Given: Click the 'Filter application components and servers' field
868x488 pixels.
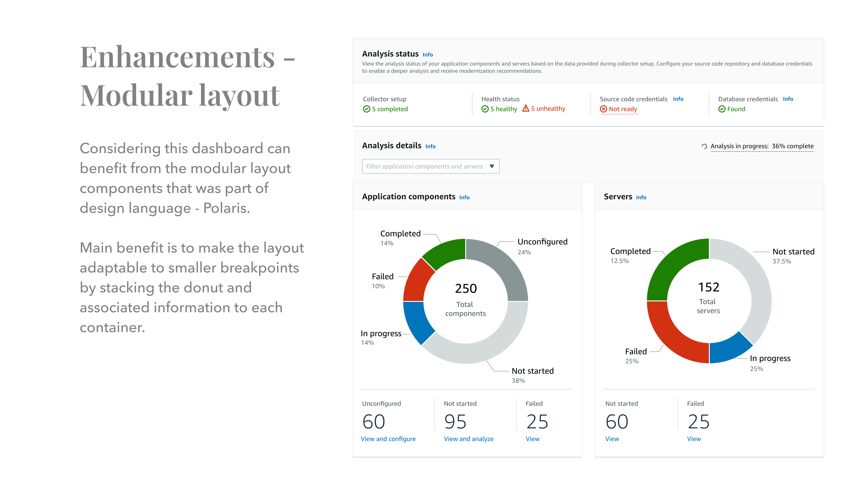Looking at the screenshot, I should (x=424, y=166).
